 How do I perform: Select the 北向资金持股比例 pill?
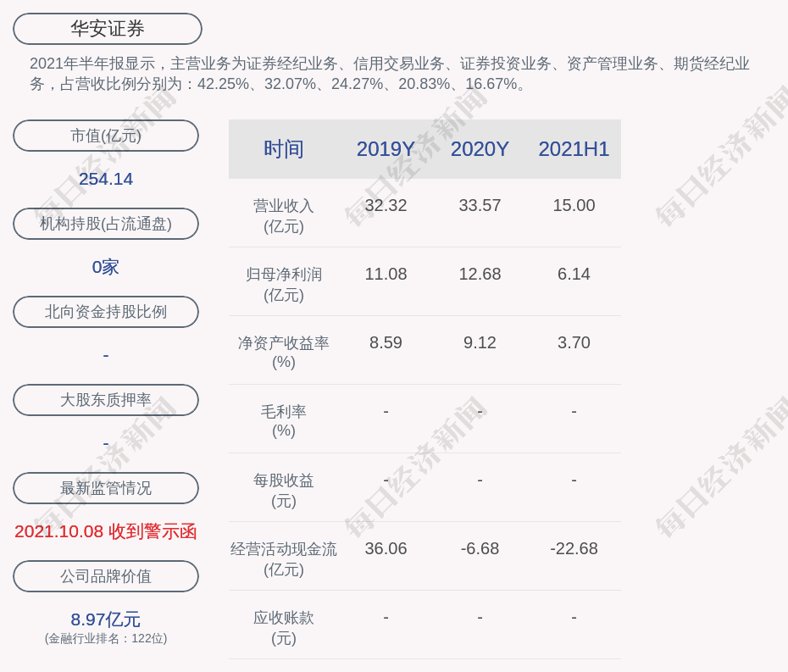point(106,312)
